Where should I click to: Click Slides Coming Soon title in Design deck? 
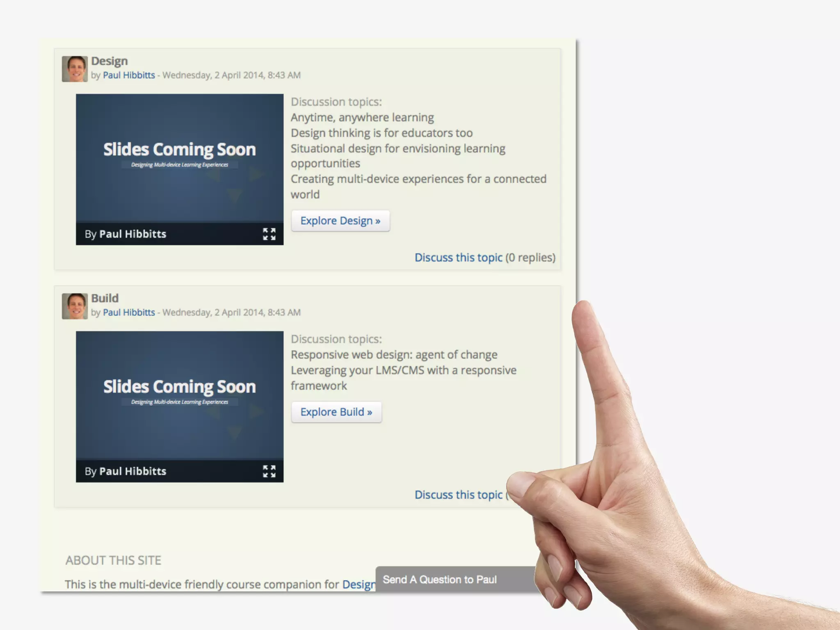pos(179,150)
